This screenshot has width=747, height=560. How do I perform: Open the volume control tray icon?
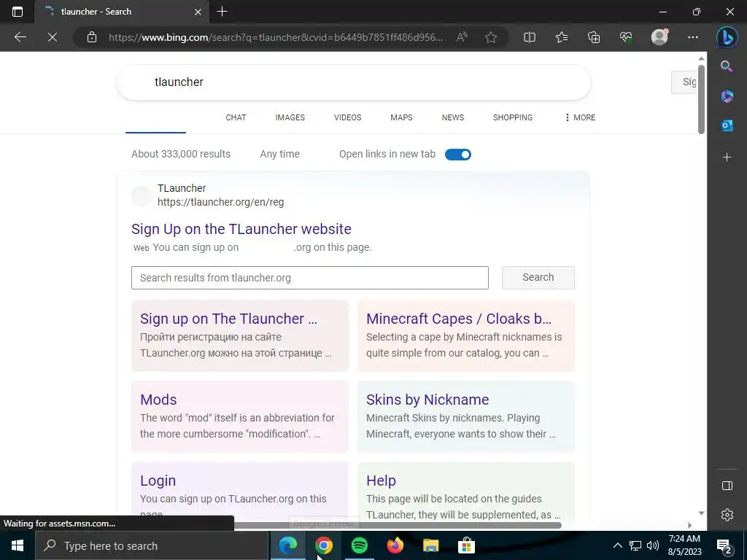tap(653, 545)
